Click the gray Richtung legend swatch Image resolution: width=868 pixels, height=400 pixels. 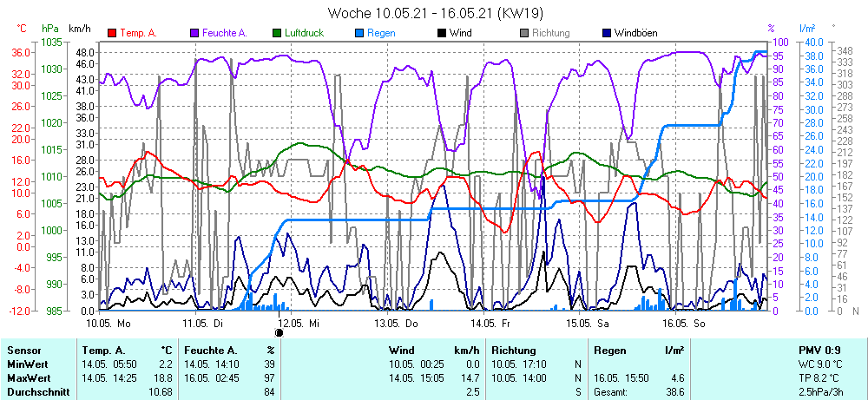tap(524, 33)
